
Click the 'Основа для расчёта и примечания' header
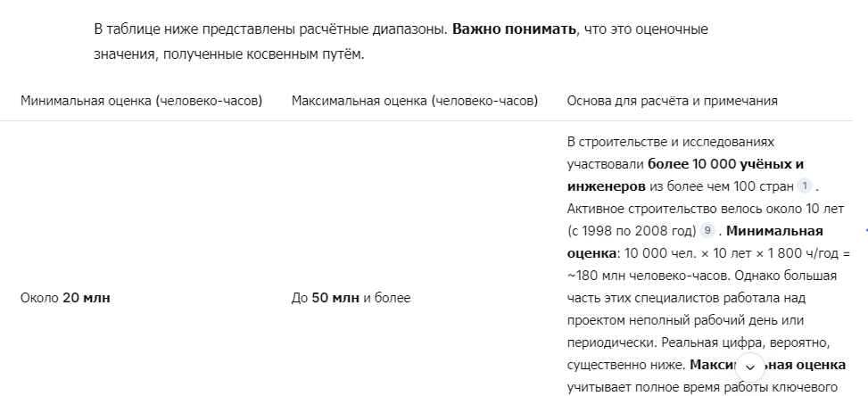[x=672, y=101]
